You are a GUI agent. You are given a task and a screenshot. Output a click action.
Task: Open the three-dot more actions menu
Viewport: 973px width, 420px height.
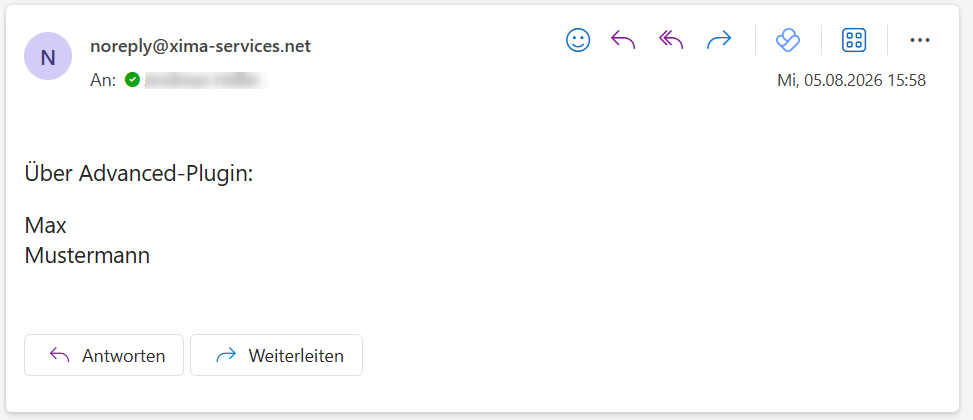(920, 40)
